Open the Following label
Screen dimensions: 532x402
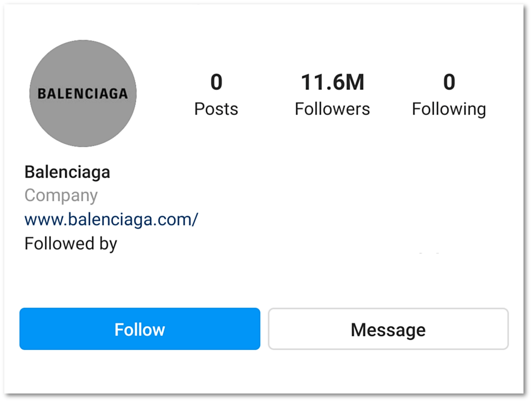click(x=449, y=109)
